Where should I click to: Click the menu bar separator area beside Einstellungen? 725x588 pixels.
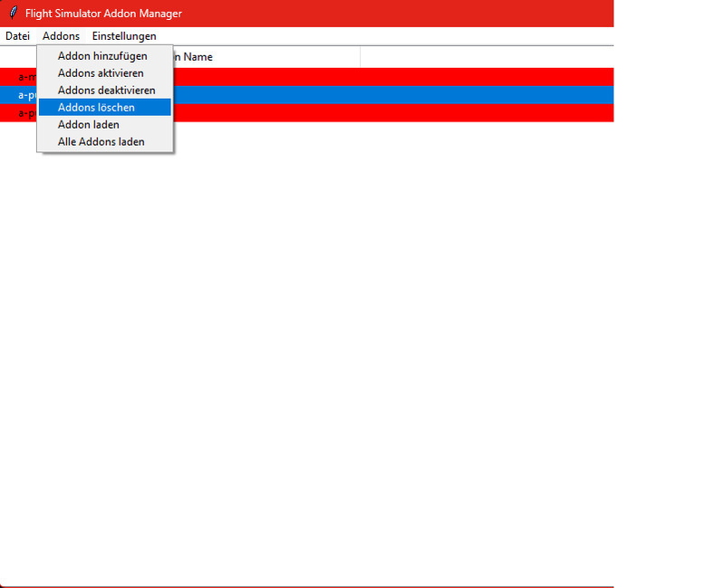362,36
